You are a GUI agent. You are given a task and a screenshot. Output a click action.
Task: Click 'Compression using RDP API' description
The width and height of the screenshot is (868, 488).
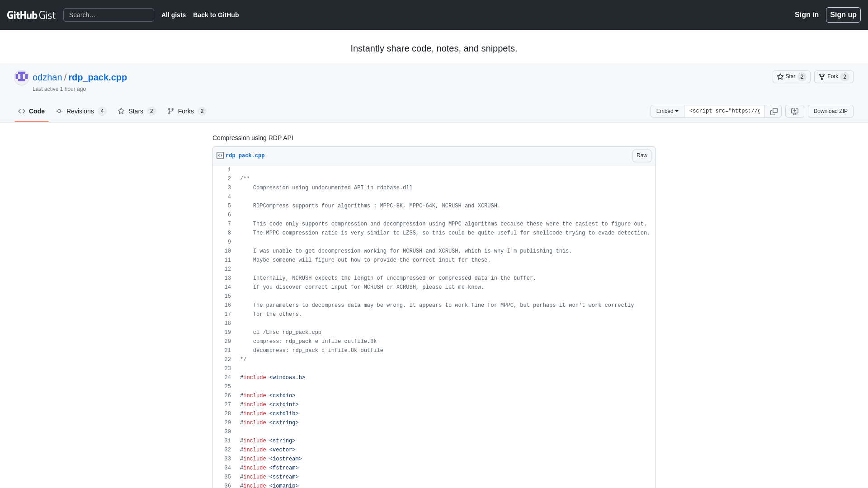point(253,138)
